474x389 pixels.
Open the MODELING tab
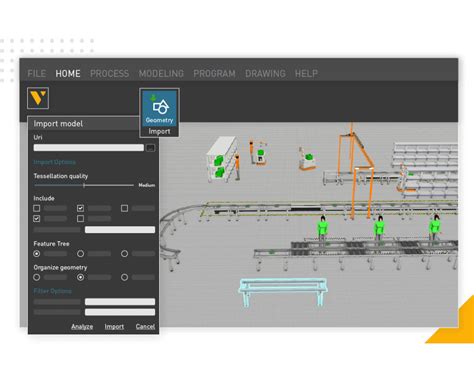[161, 74]
